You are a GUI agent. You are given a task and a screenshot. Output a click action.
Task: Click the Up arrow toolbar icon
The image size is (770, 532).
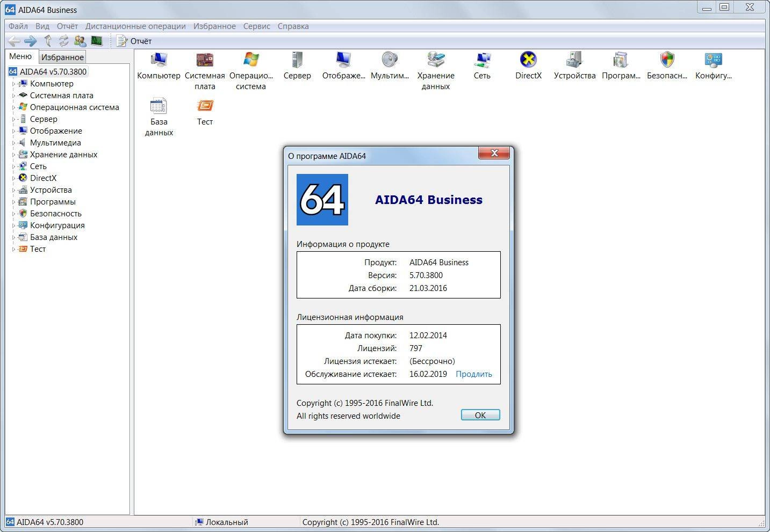click(x=48, y=41)
